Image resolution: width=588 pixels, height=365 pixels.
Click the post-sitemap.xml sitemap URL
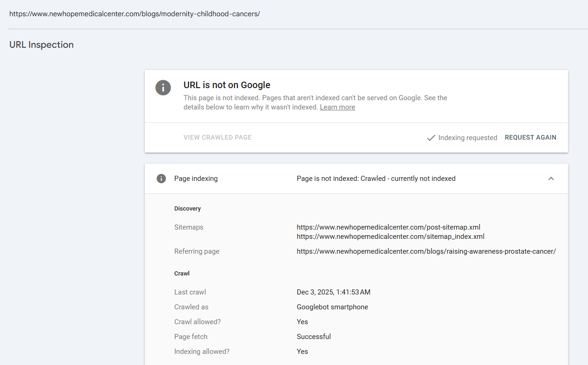pos(388,227)
